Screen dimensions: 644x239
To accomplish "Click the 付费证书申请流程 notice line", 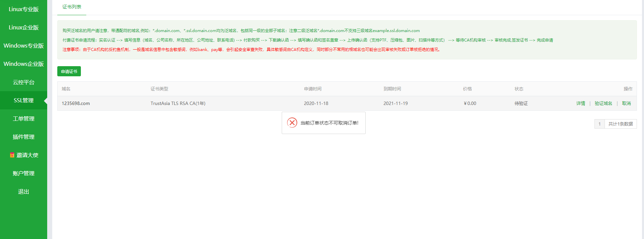I will pos(308,40).
